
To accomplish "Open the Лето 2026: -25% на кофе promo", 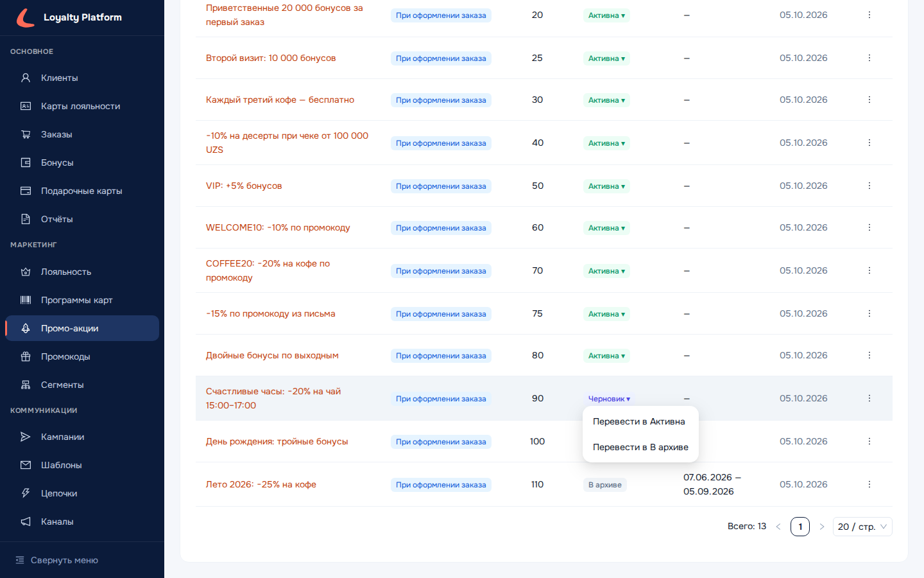I will pyautogui.click(x=261, y=484).
